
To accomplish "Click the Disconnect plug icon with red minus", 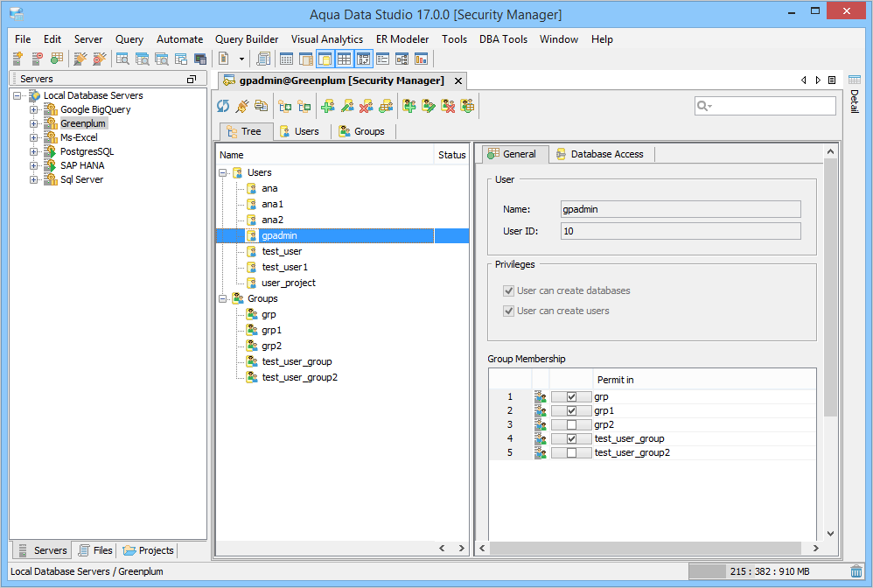I will point(100,59).
